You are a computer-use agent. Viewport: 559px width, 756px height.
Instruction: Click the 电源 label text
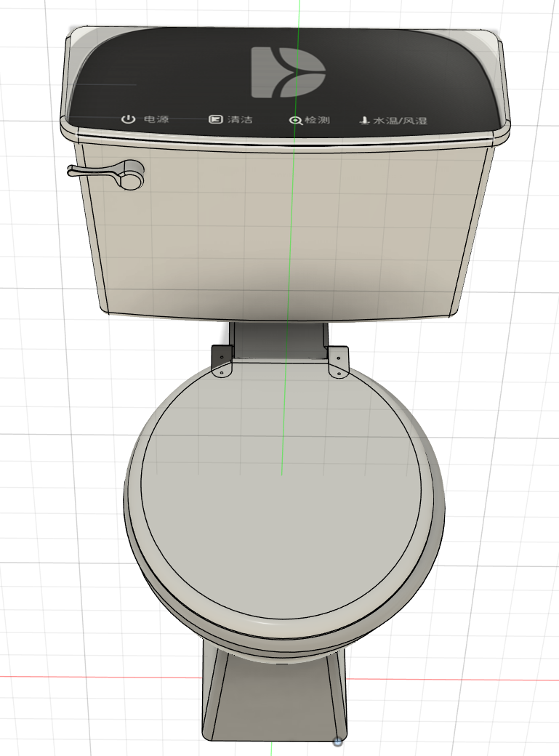(156, 118)
